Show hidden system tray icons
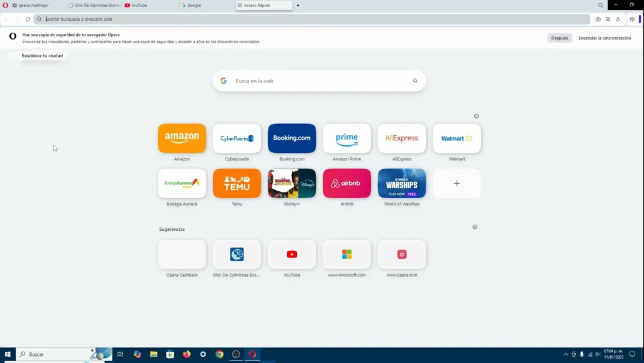The image size is (644, 363). click(x=565, y=354)
